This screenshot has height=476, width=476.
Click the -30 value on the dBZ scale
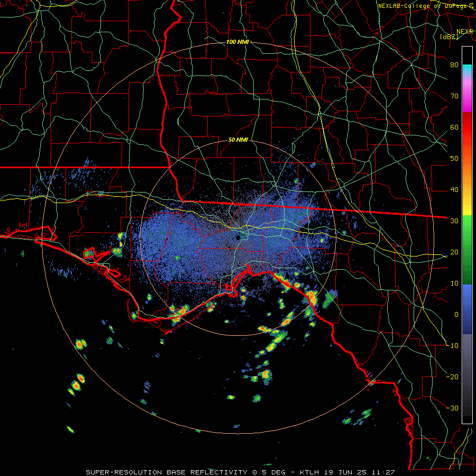[x=452, y=408]
